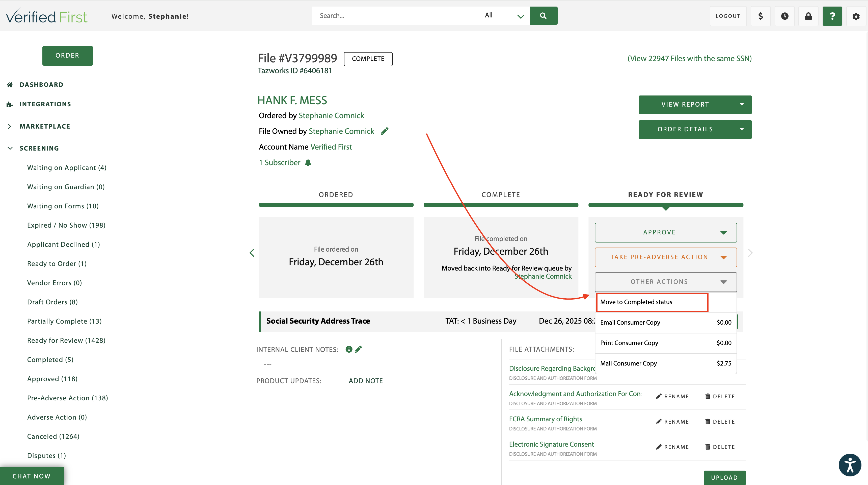Click the padlock icon in header
Screen dimensions: 868x485
(x=808, y=16)
